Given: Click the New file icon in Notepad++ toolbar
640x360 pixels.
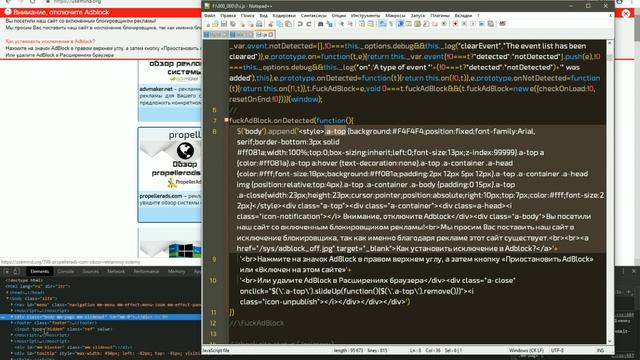Looking at the screenshot, I should click(207, 24).
